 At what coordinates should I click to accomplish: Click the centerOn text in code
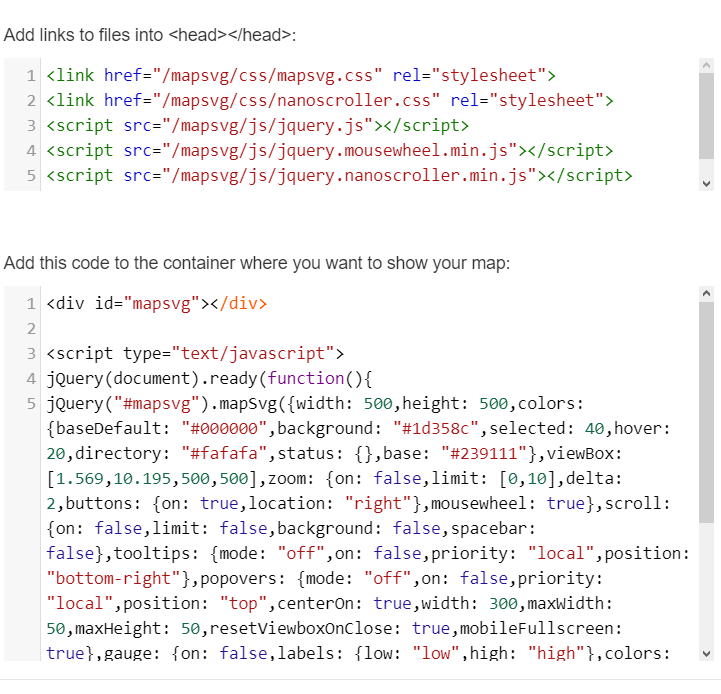point(315,603)
